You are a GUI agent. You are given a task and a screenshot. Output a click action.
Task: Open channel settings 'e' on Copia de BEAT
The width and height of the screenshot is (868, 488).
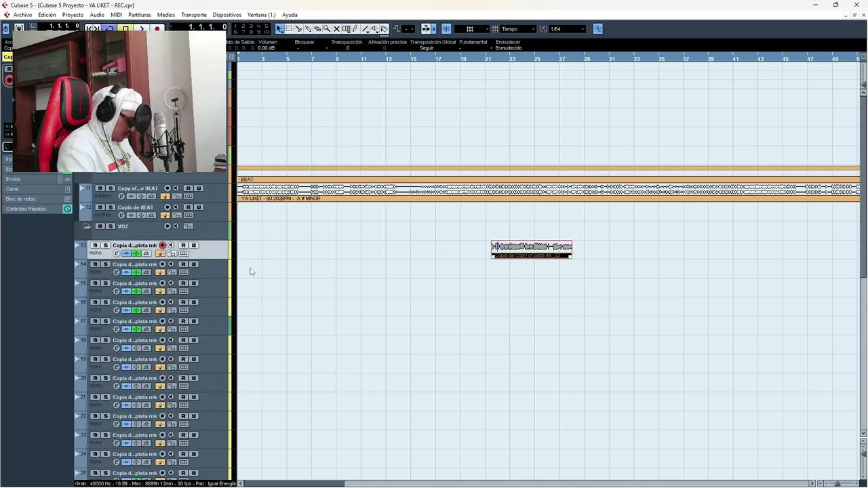click(121, 215)
